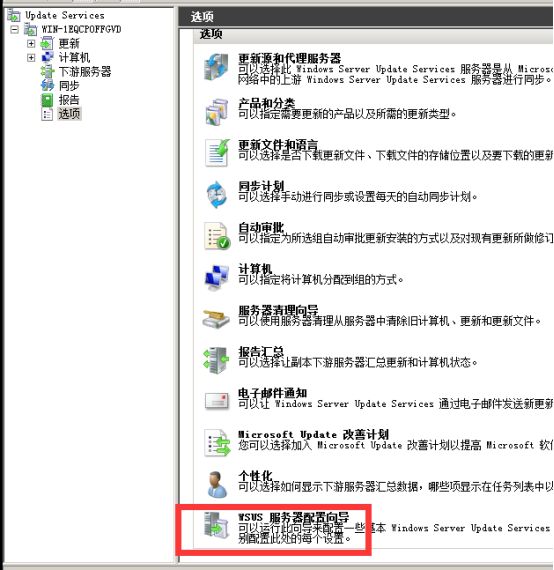Screen dimensions: 554x570
Task: Launch WSUS 服务器配置向导
Action: tap(293, 517)
